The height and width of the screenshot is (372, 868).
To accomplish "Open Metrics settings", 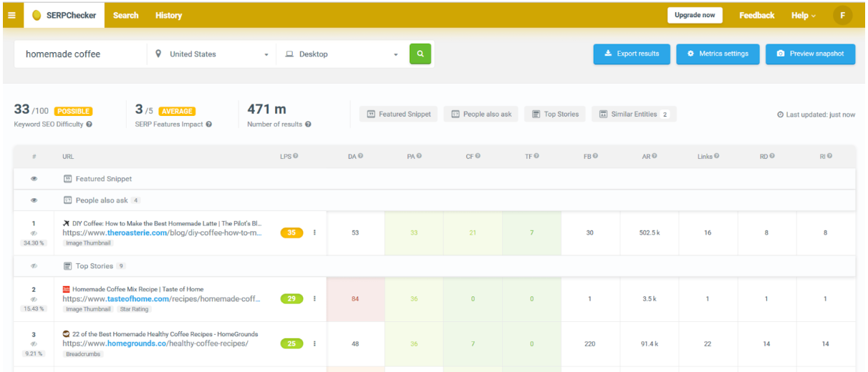I will click(718, 54).
